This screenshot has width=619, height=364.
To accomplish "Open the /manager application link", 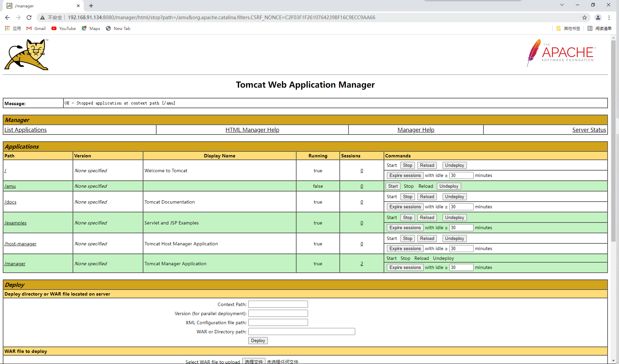I will [x=15, y=264].
